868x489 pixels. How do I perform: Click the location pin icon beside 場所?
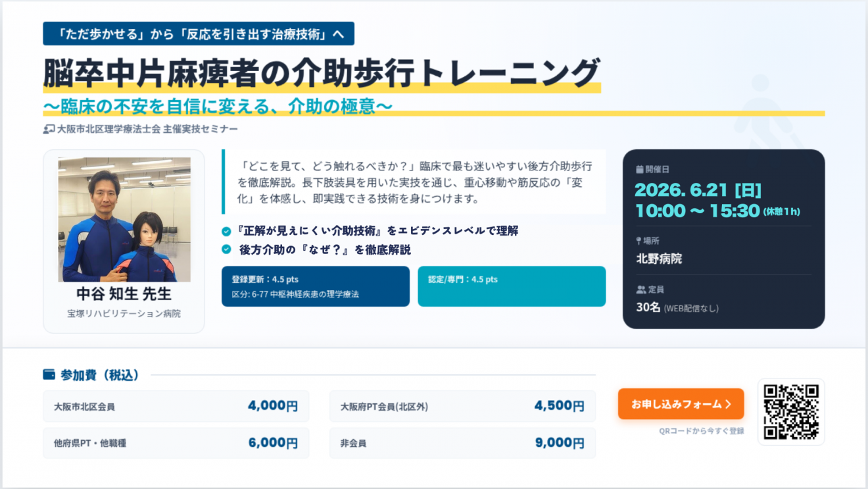click(x=639, y=241)
